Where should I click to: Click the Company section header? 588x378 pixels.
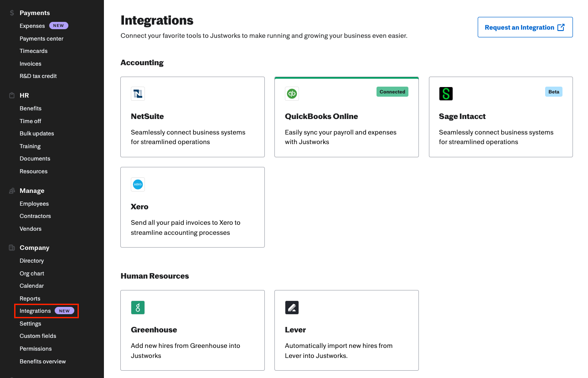pos(34,248)
